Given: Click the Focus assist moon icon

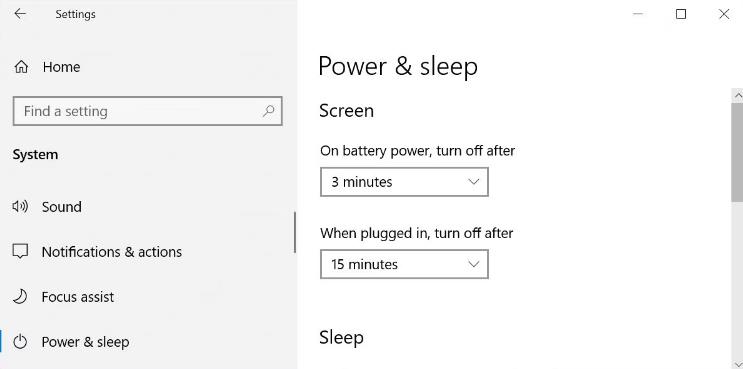Looking at the screenshot, I should pos(20,297).
